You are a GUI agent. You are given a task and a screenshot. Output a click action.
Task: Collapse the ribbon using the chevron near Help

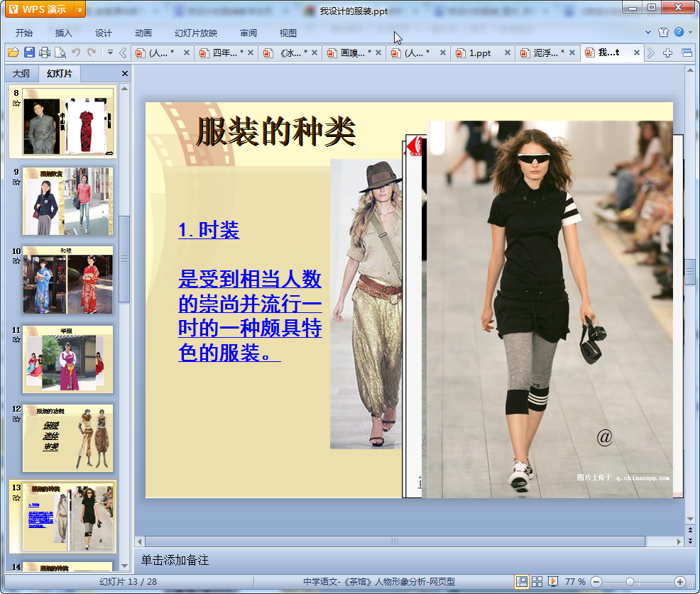pos(648,32)
